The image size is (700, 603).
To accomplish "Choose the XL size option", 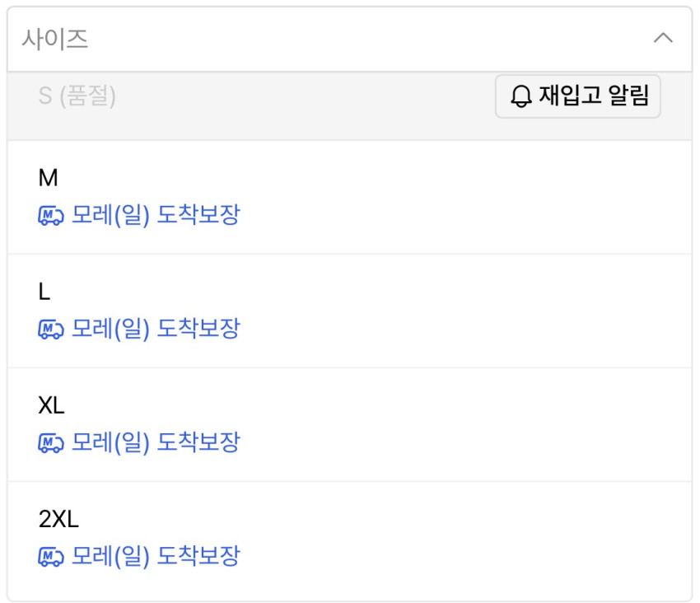I will (349, 424).
